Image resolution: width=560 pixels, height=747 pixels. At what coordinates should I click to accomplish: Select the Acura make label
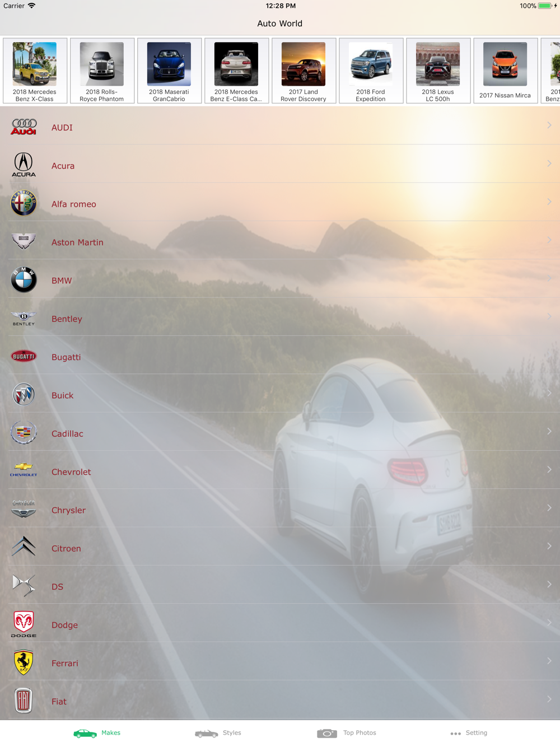click(63, 166)
